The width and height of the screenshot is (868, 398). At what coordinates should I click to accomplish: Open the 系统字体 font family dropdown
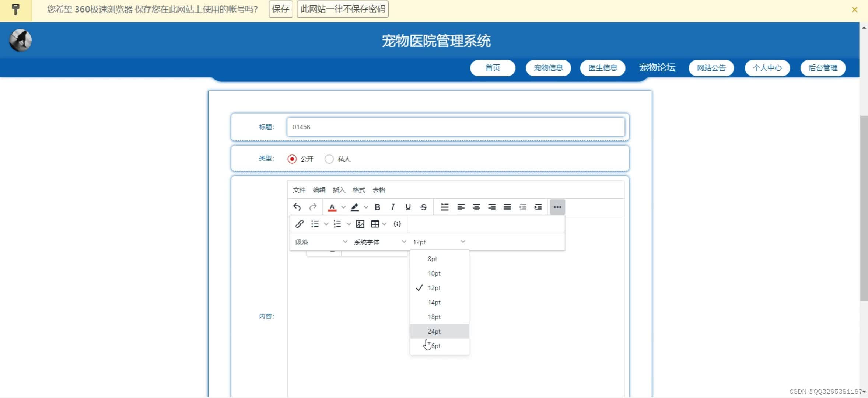(x=380, y=242)
